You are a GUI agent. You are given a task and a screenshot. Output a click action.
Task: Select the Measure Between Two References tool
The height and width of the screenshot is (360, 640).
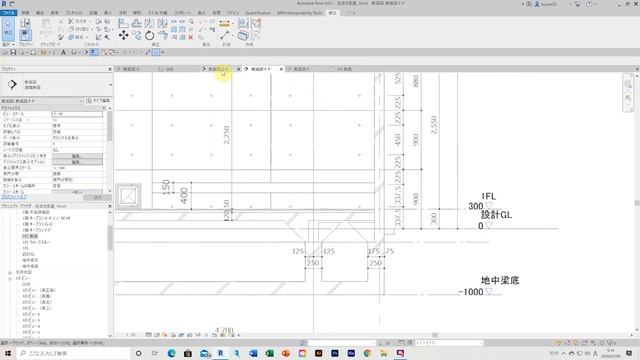[x=224, y=36]
